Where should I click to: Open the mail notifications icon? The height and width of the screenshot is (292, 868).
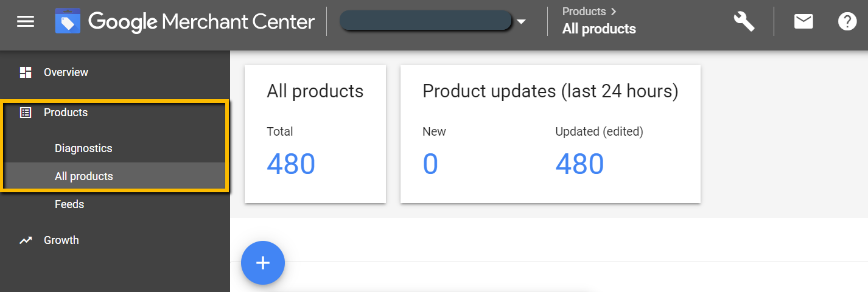pos(803,22)
